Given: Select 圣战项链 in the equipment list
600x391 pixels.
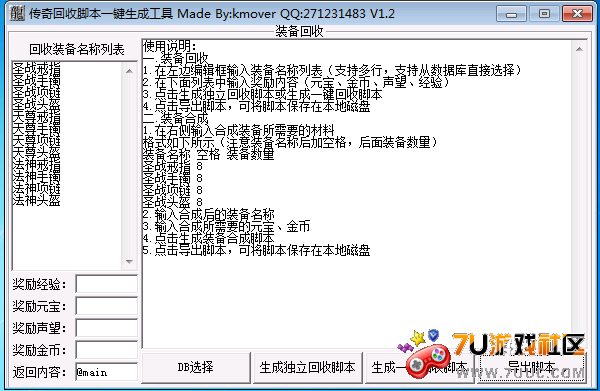Looking at the screenshot, I should (x=36, y=93).
